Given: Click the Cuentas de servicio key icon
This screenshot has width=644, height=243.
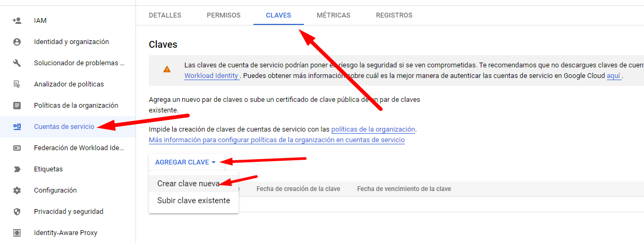Looking at the screenshot, I should click(x=17, y=127).
